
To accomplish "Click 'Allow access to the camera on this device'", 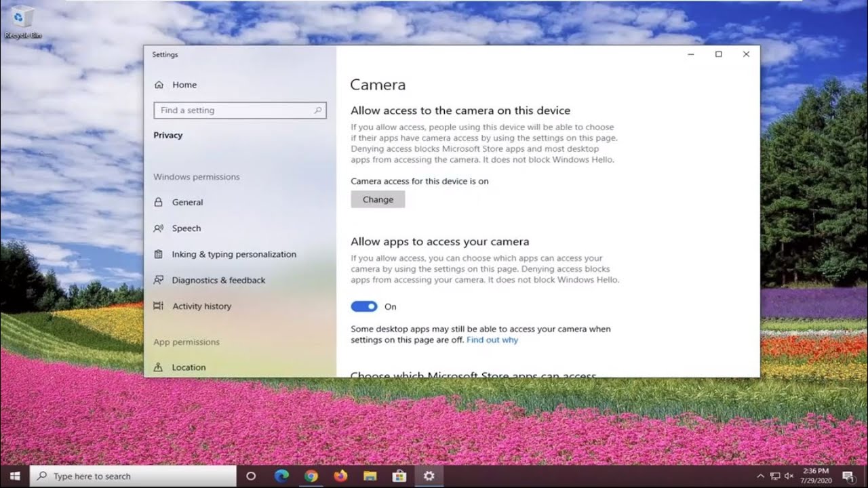I will tap(460, 110).
